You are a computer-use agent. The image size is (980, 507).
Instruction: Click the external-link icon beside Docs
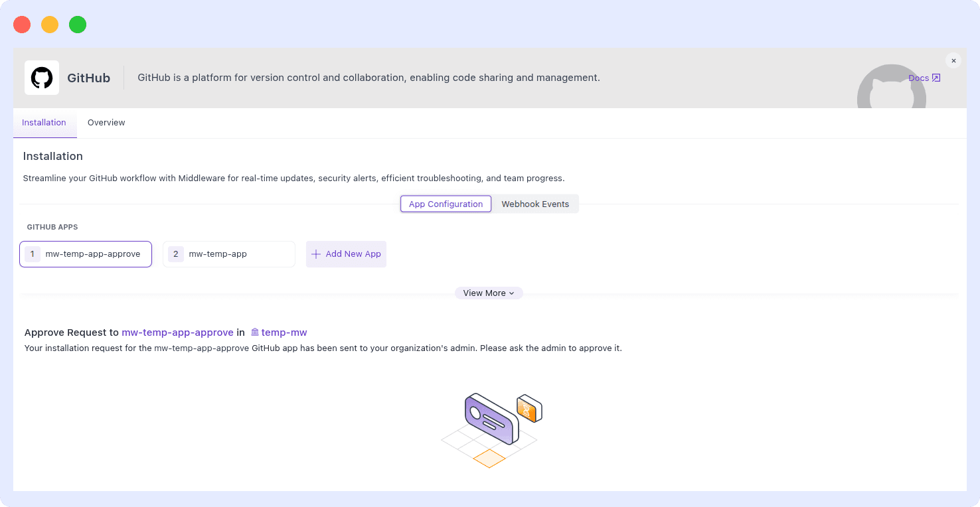click(x=936, y=78)
